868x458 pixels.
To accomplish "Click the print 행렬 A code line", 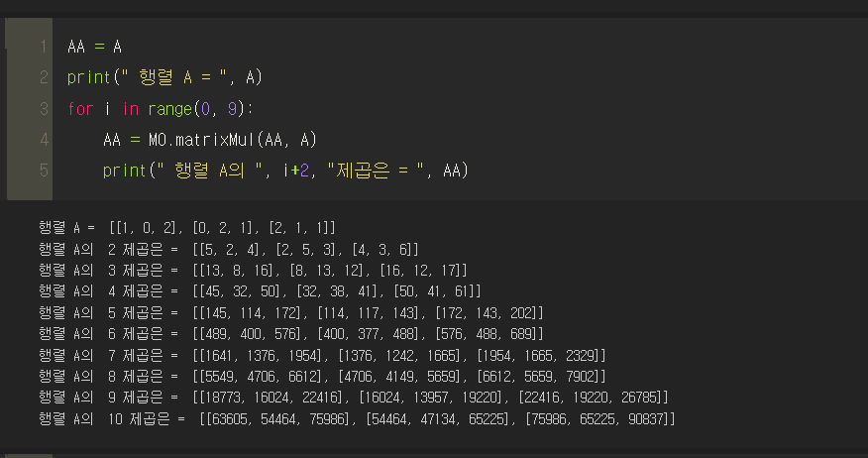I will 164,77.
